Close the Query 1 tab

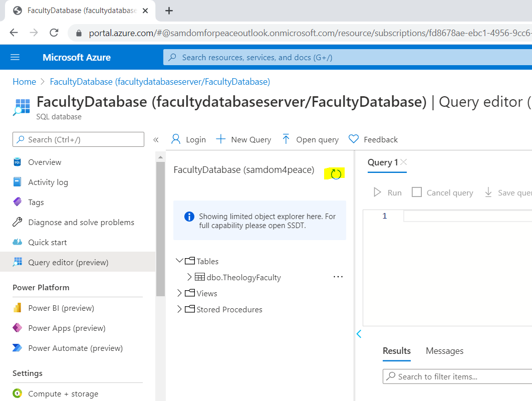403,162
